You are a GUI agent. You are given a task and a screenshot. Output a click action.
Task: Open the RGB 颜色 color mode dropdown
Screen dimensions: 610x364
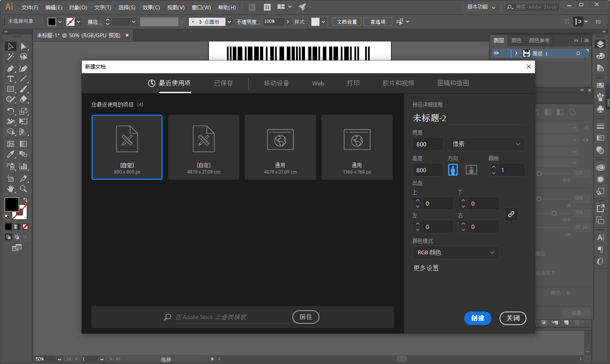(456, 252)
